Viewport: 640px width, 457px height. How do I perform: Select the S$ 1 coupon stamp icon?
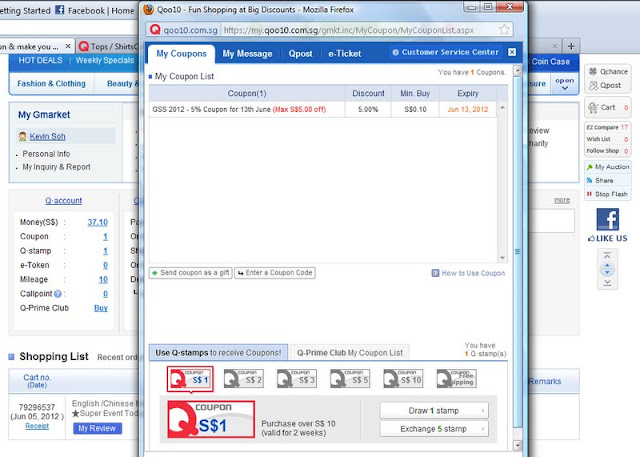[190, 379]
